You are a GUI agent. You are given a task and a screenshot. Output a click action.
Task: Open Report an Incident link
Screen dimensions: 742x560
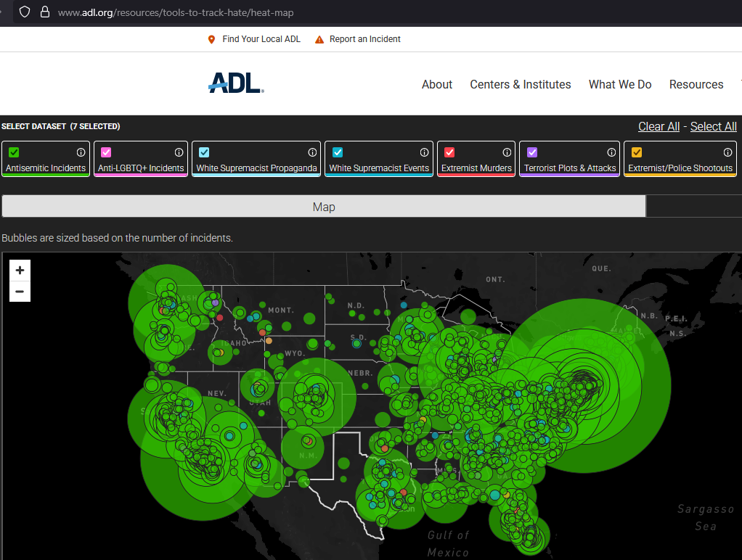click(365, 39)
